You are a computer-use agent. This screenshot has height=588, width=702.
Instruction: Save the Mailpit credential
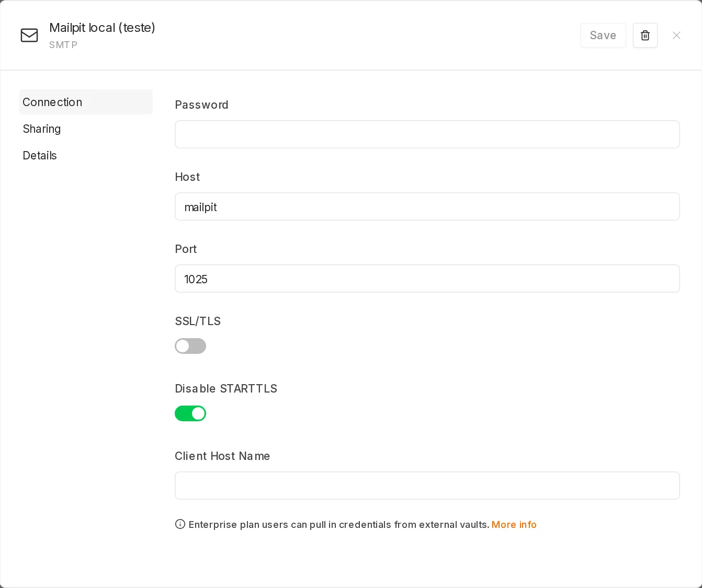(603, 35)
